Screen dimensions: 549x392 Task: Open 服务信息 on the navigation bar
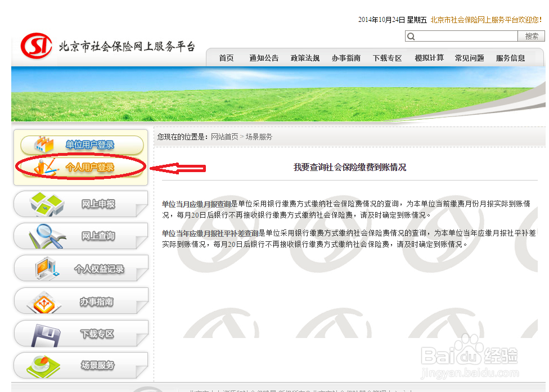(510, 57)
